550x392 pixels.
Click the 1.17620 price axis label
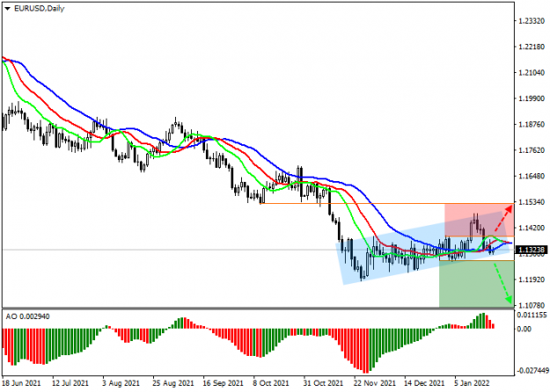coord(532,150)
